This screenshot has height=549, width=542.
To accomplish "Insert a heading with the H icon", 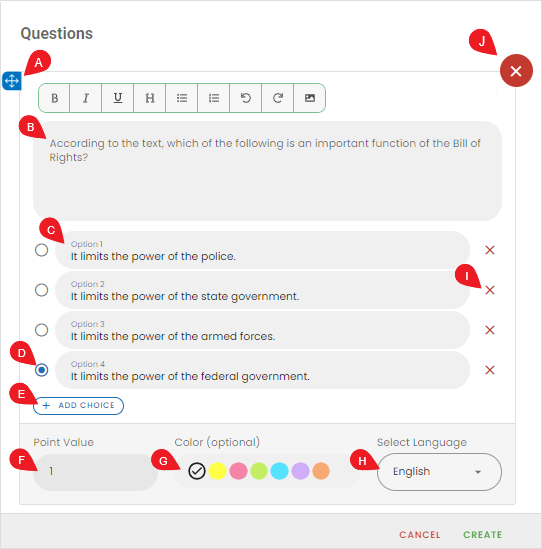I will coord(150,98).
